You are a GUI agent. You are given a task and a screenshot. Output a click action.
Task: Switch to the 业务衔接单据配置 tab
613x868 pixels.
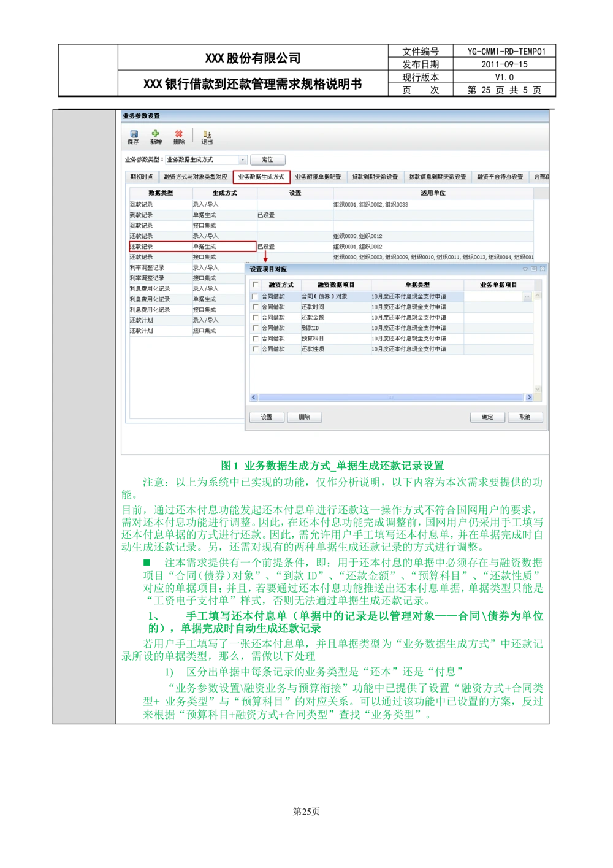318,177
